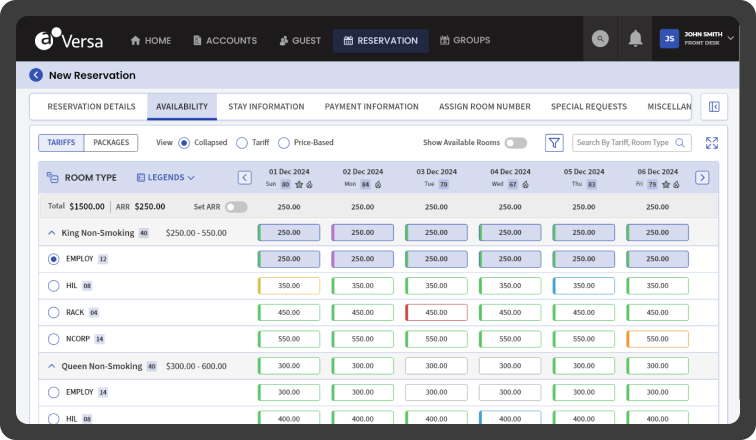Open the filter funnel icon
Image resolution: width=756 pixels, height=440 pixels.
tap(554, 143)
